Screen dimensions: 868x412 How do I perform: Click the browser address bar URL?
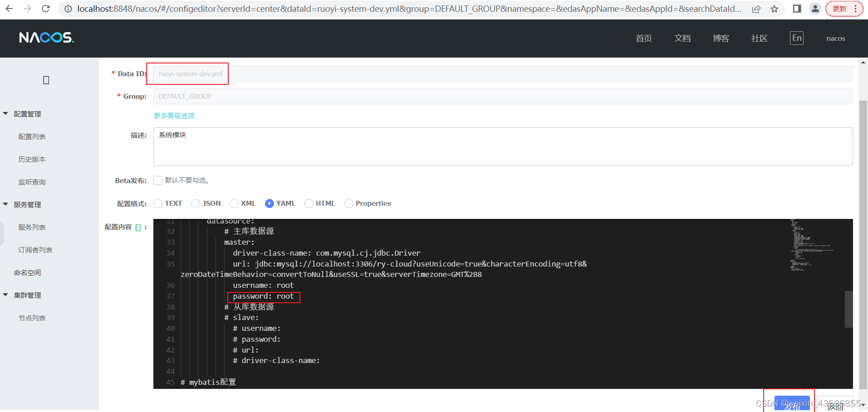point(408,9)
